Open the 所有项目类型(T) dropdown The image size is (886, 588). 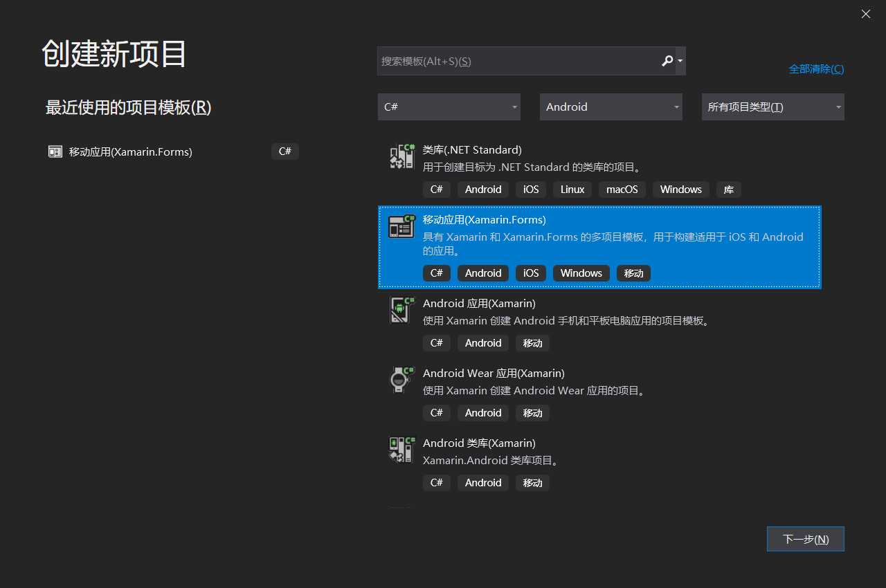click(772, 107)
